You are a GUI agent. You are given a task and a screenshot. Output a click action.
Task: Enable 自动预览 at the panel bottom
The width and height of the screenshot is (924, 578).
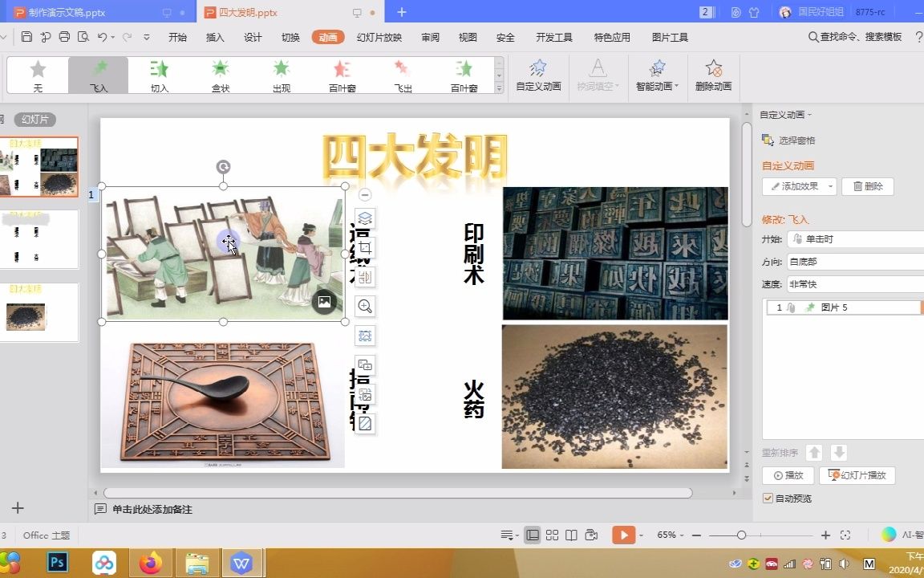[768, 498]
